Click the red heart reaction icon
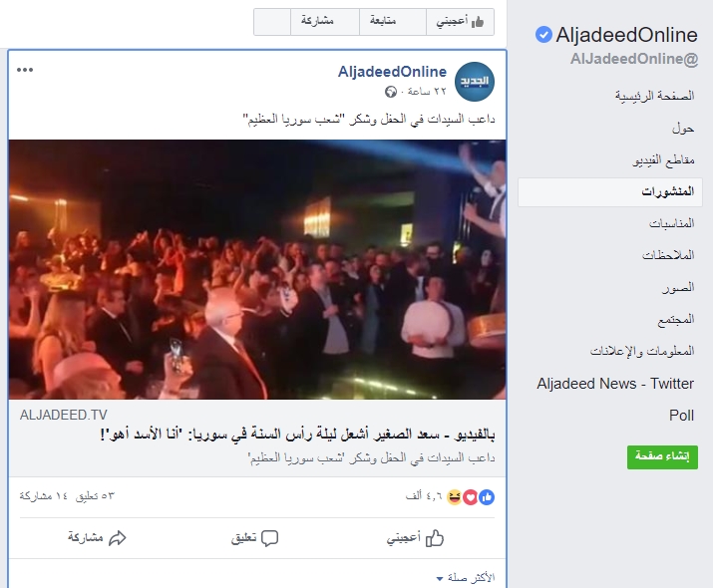 [x=471, y=497]
